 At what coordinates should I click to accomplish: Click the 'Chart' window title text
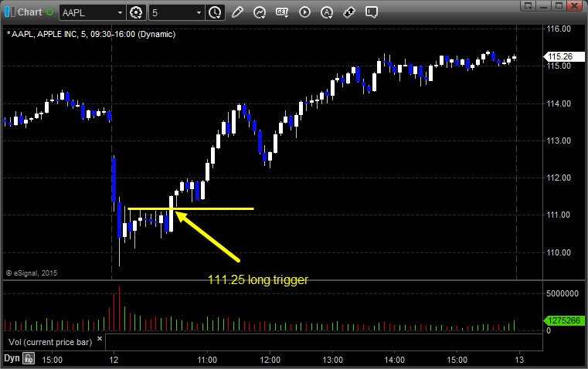30,12
